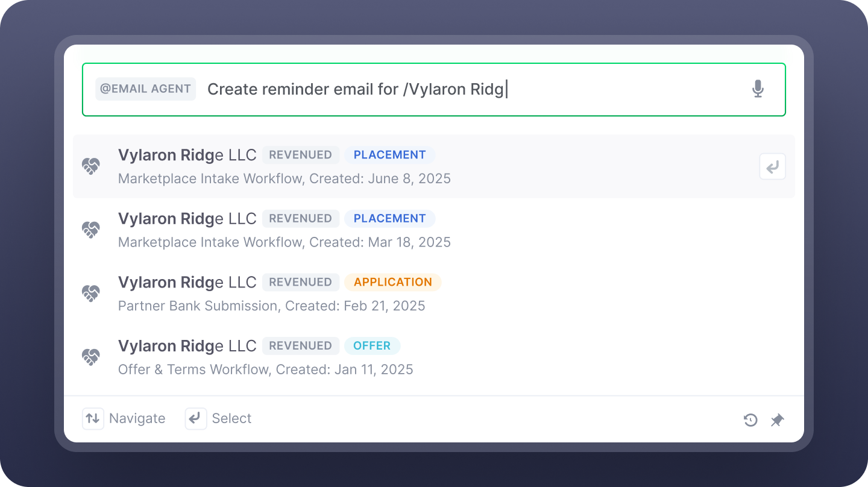
Task: Click REVENUED badge on Feb 21 result
Action: coord(300,282)
